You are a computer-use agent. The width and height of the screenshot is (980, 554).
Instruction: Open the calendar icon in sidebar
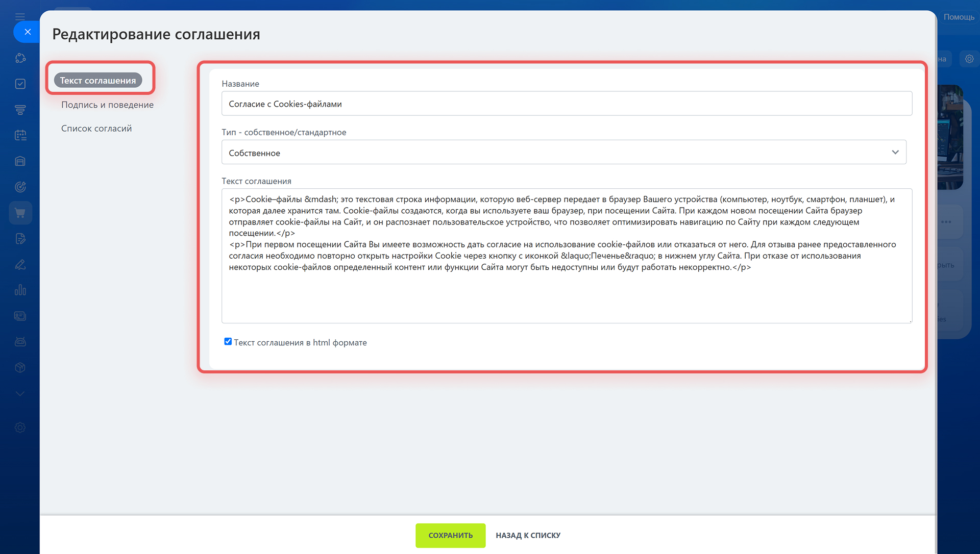20,135
